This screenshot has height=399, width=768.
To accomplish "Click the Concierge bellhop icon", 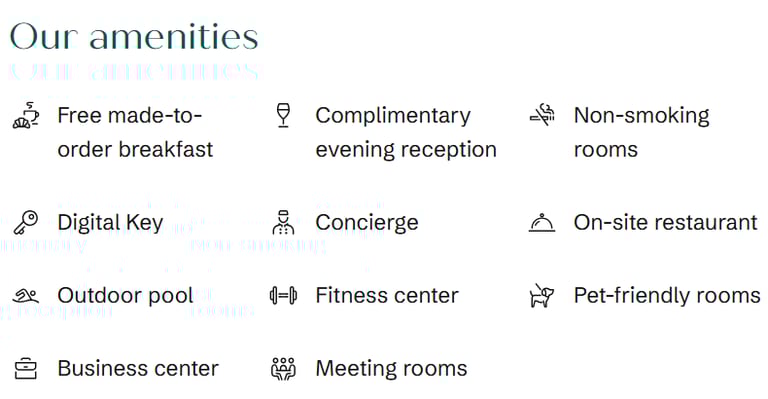I will click(284, 222).
